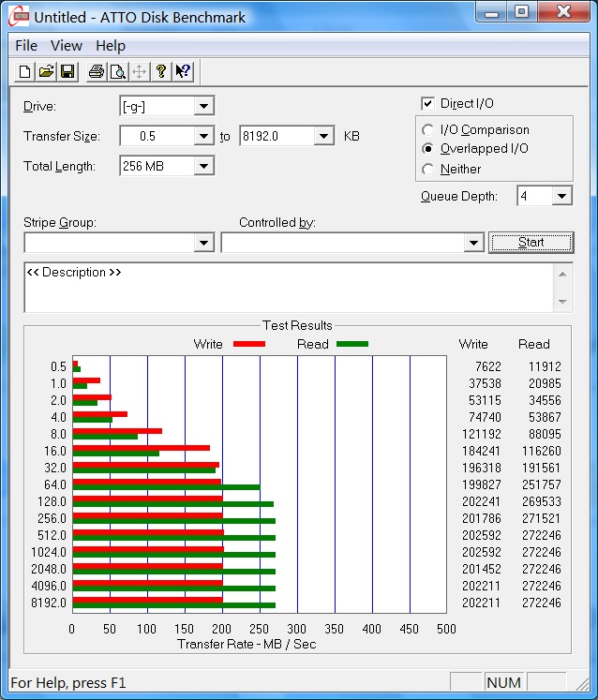
Task: Start the benchmark with the Start button
Action: point(531,243)
